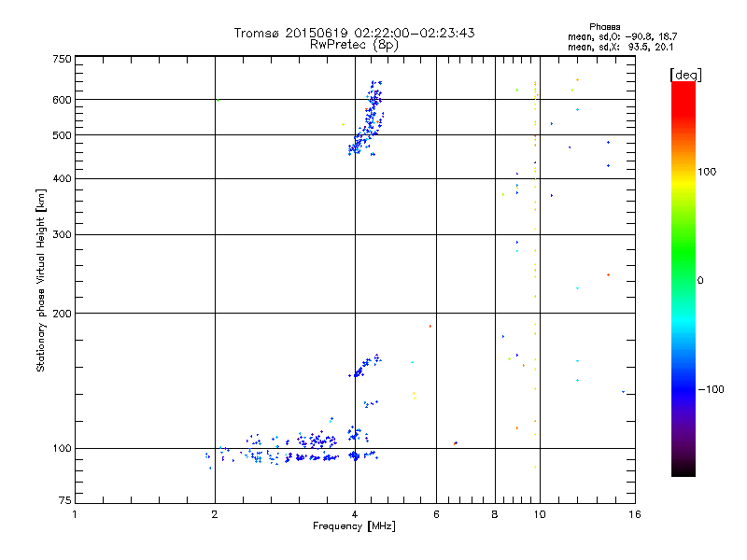Click the '[deg]' colorbar unit label
Screen dimensions: 747x560
point(685,76)
